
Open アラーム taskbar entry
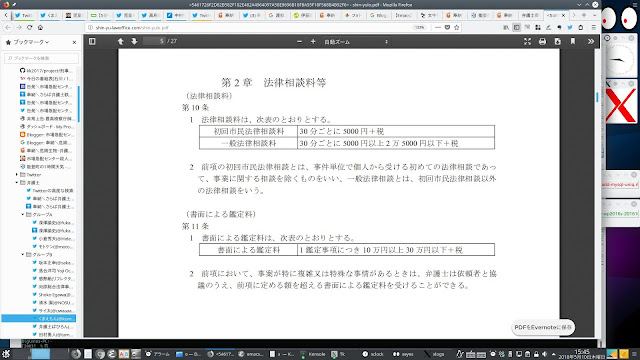(x=158, y=354)
